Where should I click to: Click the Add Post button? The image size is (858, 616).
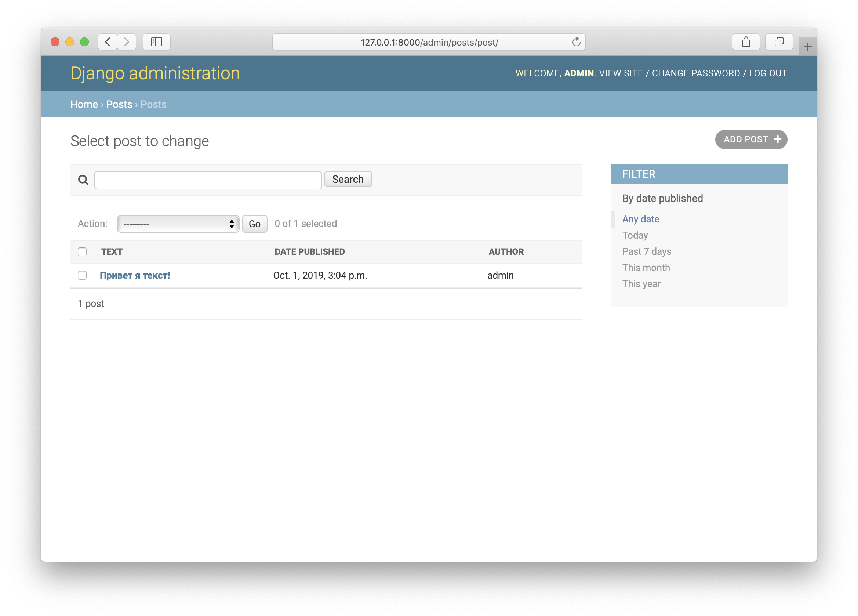[x=751, y=139]
